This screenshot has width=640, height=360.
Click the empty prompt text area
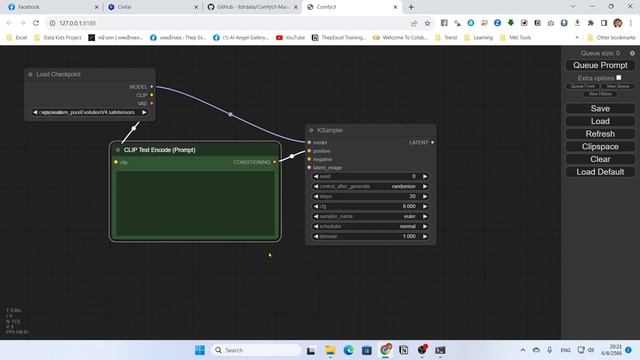point(195,203)
